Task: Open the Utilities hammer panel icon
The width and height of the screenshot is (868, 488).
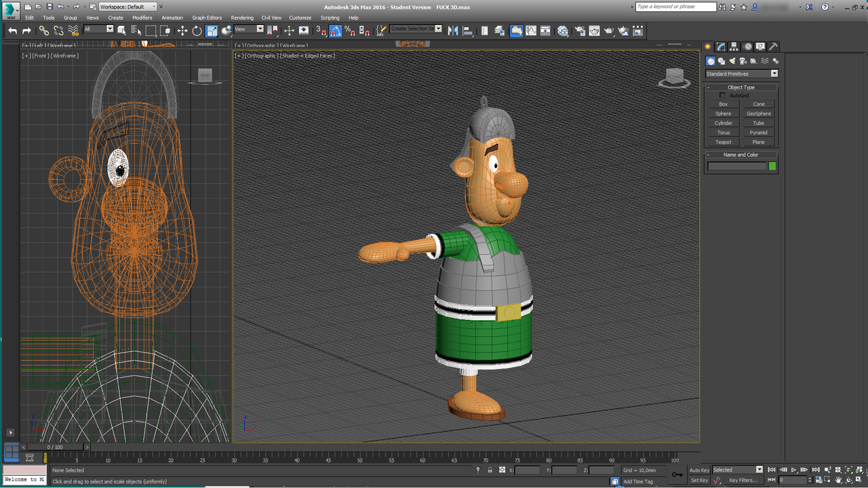Action: (773, 47)
